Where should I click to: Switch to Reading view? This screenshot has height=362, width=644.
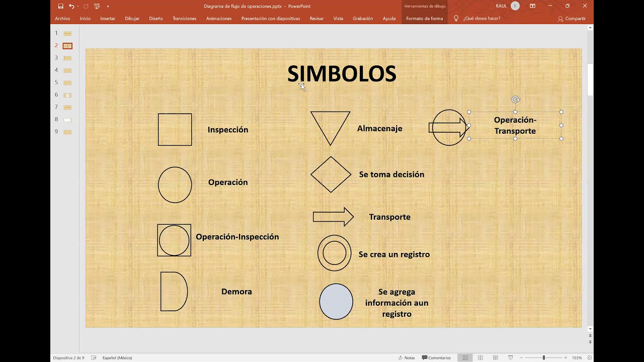[x=496, y=358]
